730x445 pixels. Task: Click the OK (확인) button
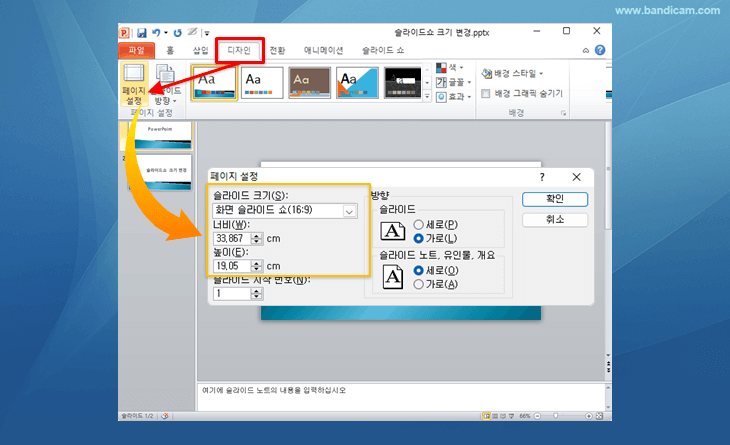point(555,199)
